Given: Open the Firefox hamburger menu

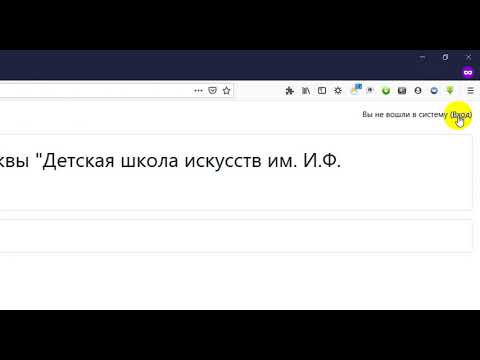Looking at the screenshot, I should [x=470, y=91].
